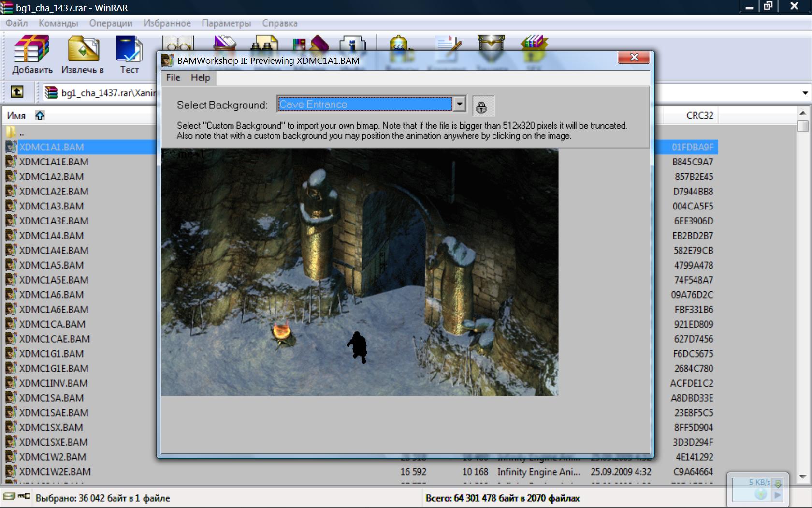Click the Тест (Test) toolbar icon
This screenshot has height=508, width=812.
129,55
